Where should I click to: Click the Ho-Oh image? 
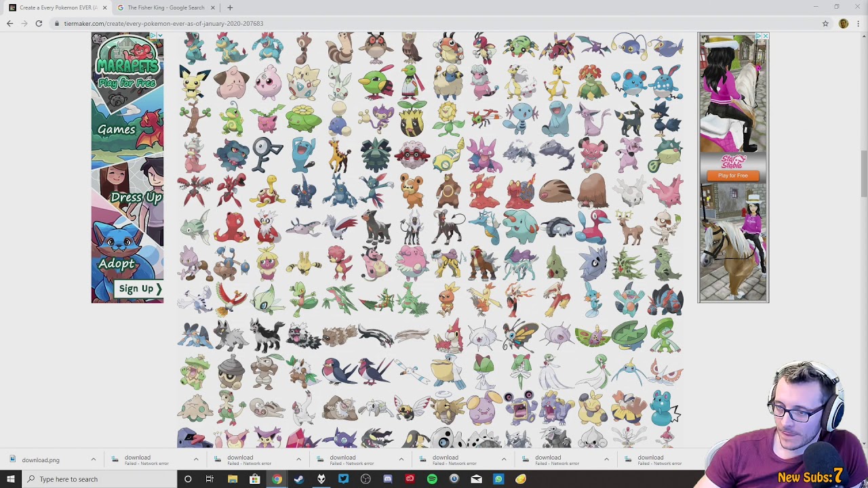coord(231,298)
